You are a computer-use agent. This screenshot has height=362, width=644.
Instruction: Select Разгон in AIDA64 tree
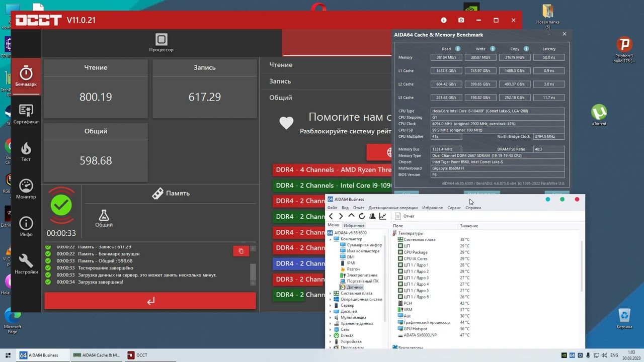(349, 269)
